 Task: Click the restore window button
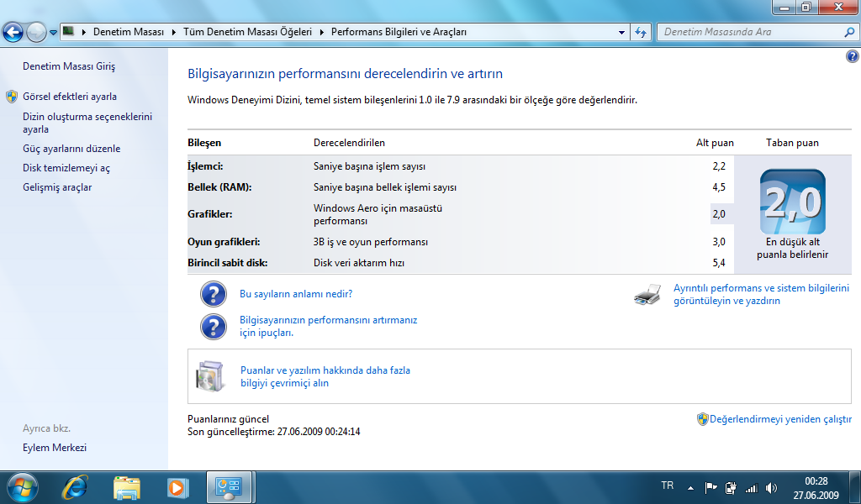(806, 7)
